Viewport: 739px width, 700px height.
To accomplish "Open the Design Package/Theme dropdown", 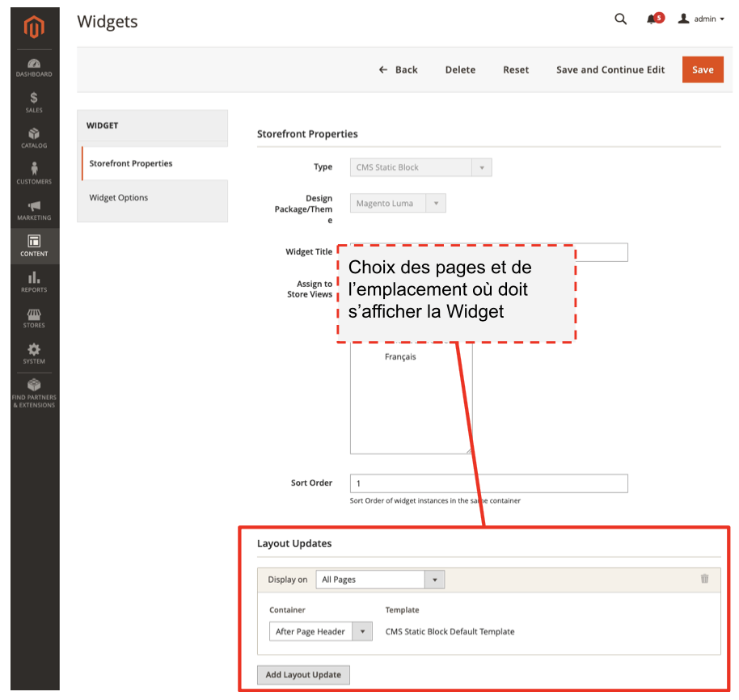I will [398, 203].
